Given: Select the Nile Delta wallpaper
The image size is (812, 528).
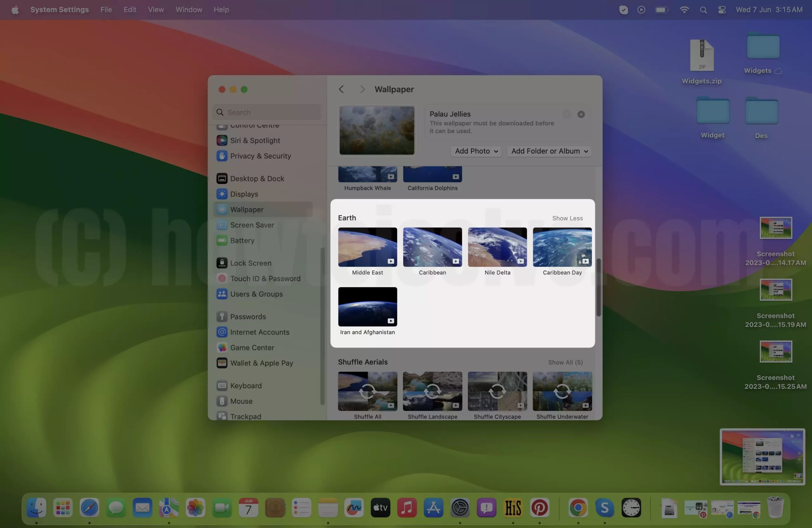Looking at the screenshot, I should click(497, 247).
